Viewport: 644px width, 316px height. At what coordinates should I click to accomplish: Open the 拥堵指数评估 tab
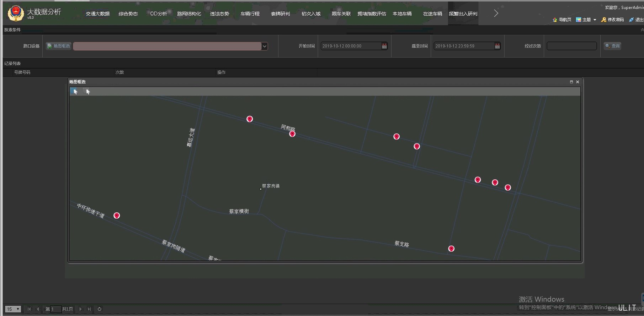[x=372, y=14]
